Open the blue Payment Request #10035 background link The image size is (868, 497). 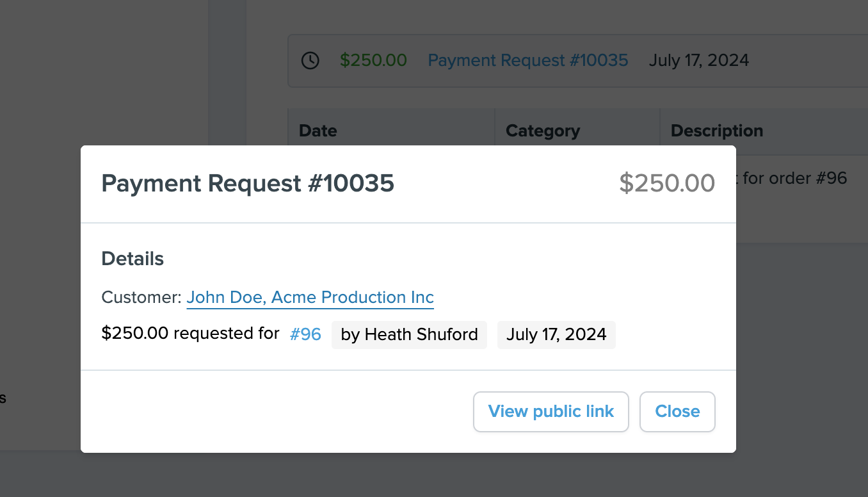click(x=528, y=61)
